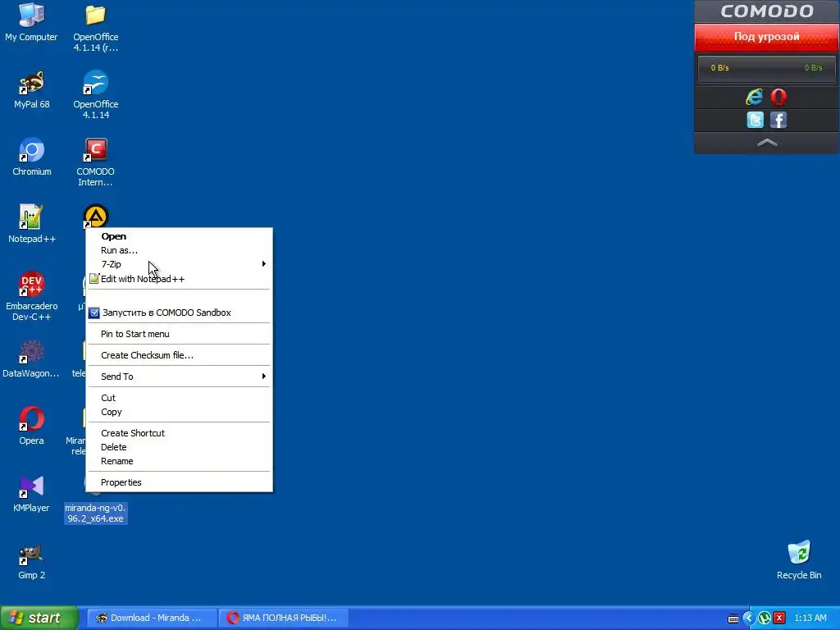Screen dimensions: 840x630
Task: Click Internet Explorer icon in COMODO widget
Action: pos(755,97)
